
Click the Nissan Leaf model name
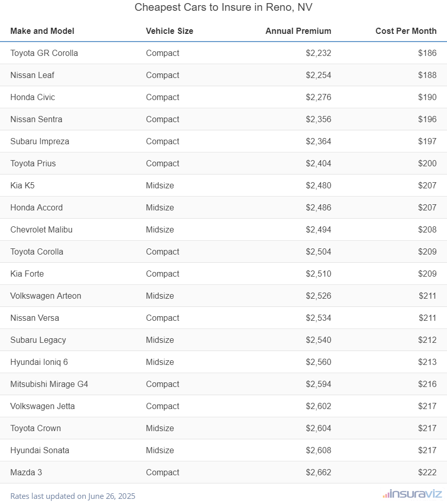[32, 75]
